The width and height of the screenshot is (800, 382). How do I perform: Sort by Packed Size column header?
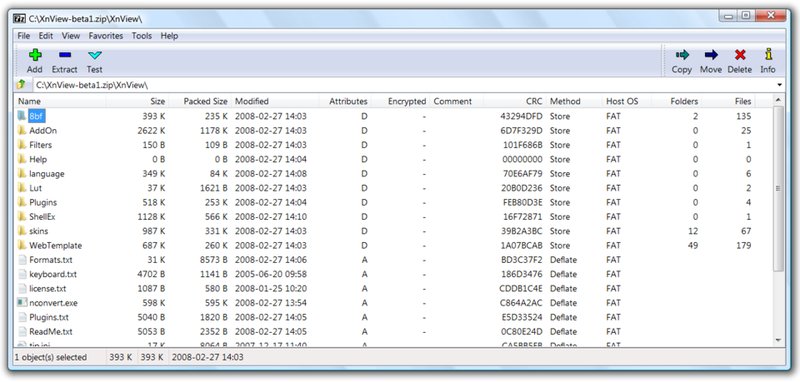click(x=199, y=101)
